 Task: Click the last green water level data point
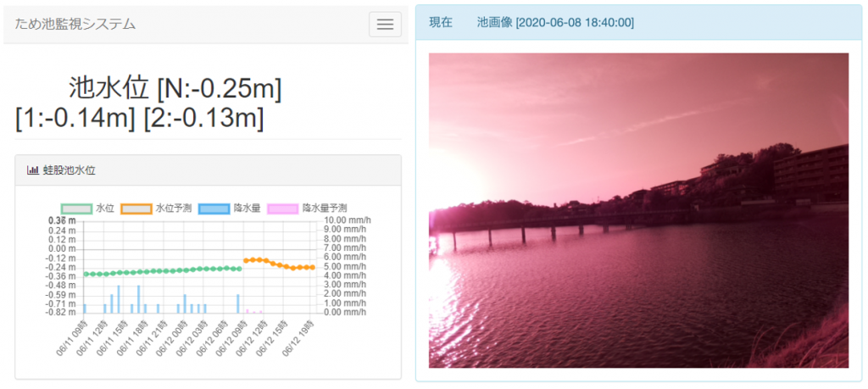pyautogui.click(x=240, y=269)
